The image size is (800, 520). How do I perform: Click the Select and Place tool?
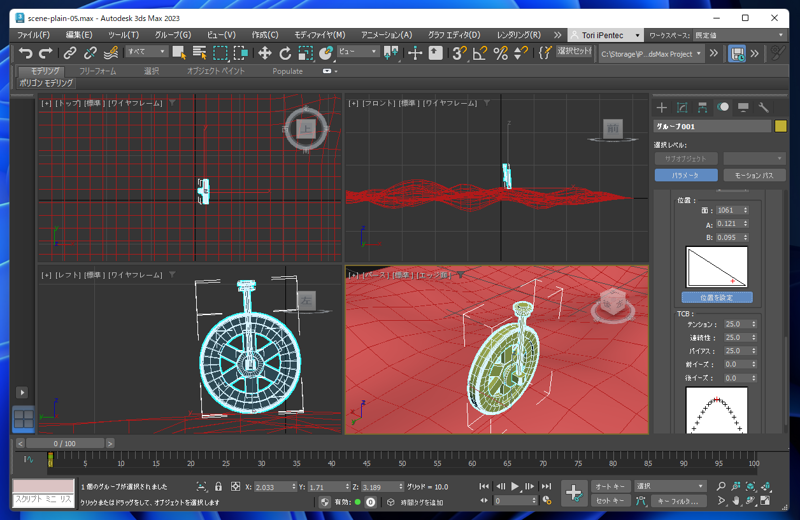[326, 53]
